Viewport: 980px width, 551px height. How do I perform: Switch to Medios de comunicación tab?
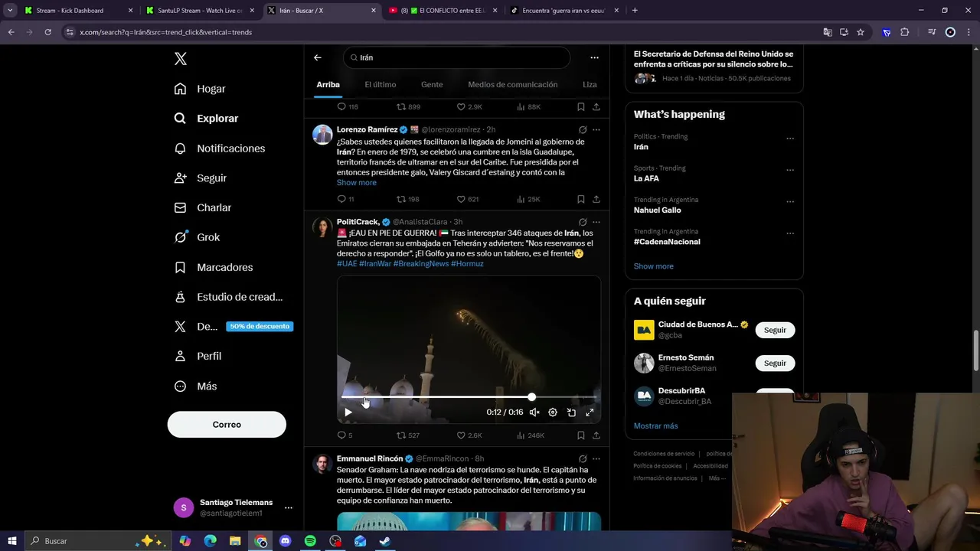click(513, 85)
